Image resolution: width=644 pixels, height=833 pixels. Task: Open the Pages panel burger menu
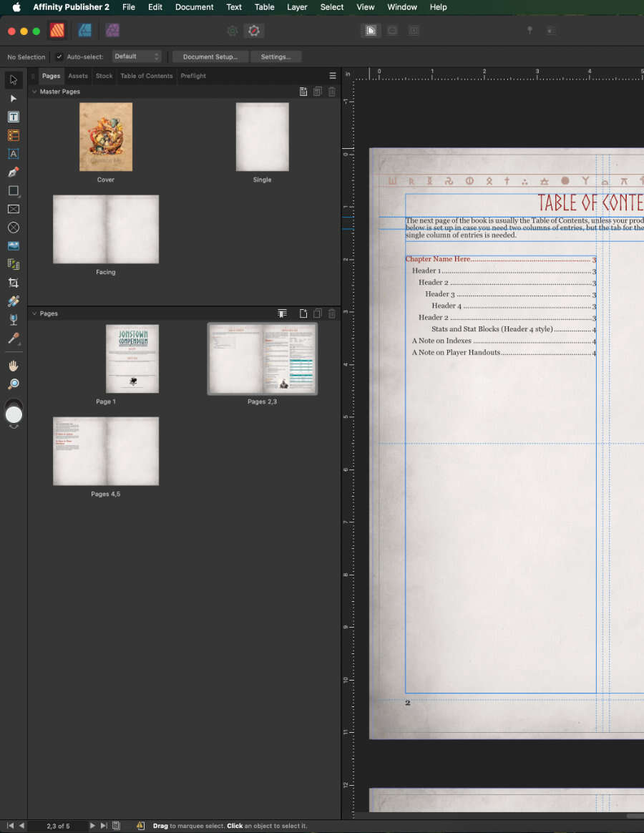tap(332, 75)
